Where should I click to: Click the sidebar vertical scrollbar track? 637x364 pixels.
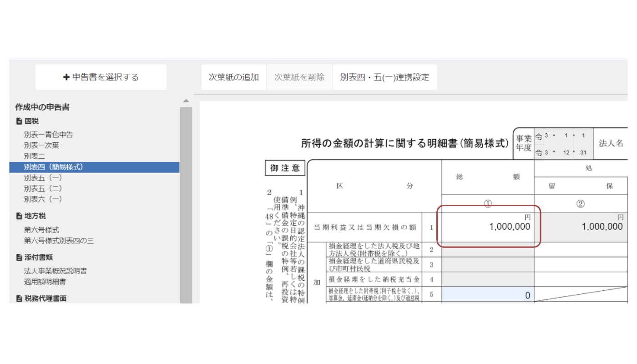[186, 205]
